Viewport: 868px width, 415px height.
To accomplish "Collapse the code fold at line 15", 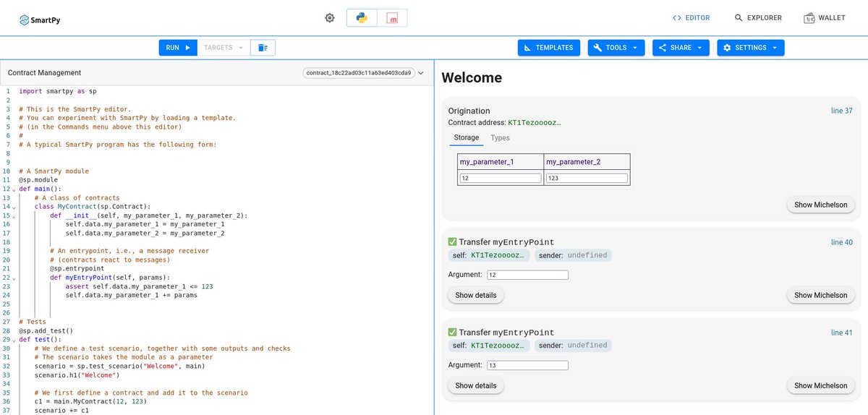I will [14, 216].
